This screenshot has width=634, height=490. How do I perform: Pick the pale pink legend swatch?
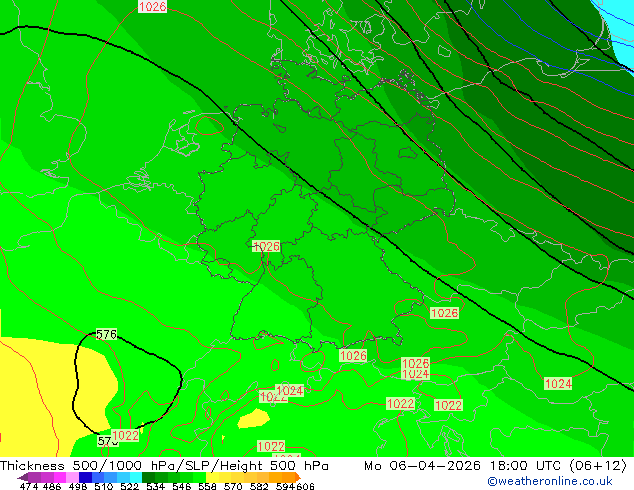pyautogui.click(x=72, y=477)
